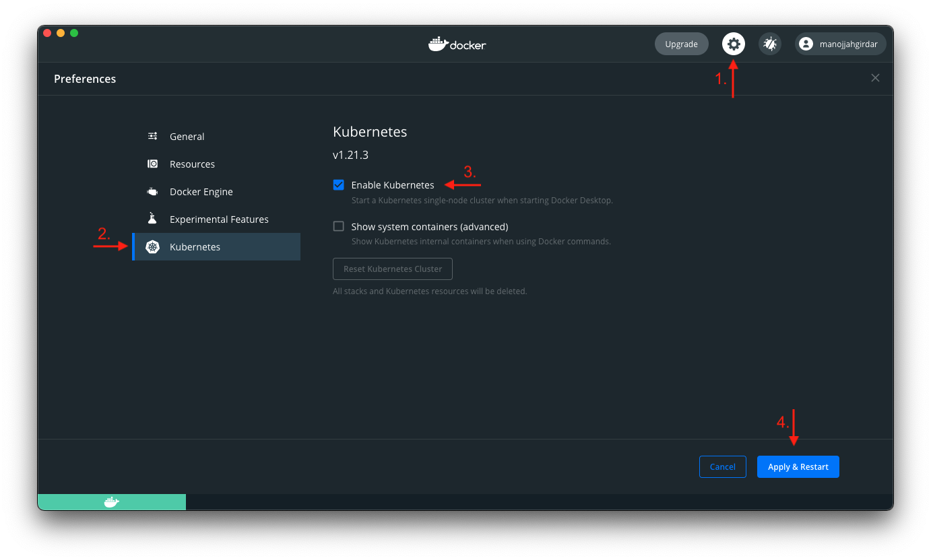Image resolution: width=931 pixels, height=560 pixels.
Task: Go to the Experimental Features section
Action: (x=216, y=219)
